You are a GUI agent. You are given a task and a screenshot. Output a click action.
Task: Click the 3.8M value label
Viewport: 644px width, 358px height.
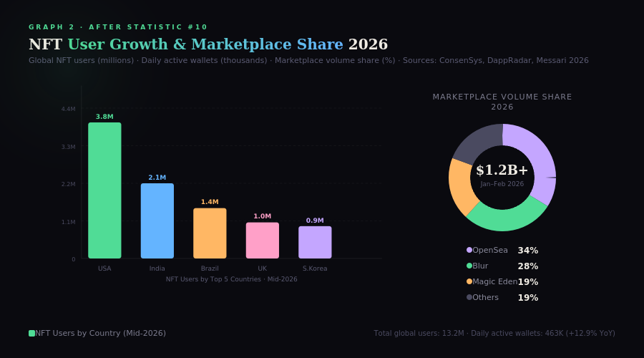[x=104, y=117]
